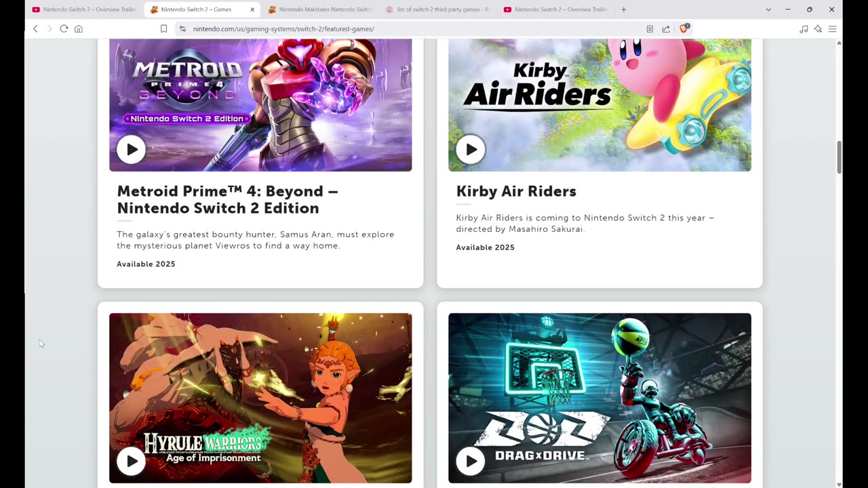Go forward to the next page

(49, 28)
